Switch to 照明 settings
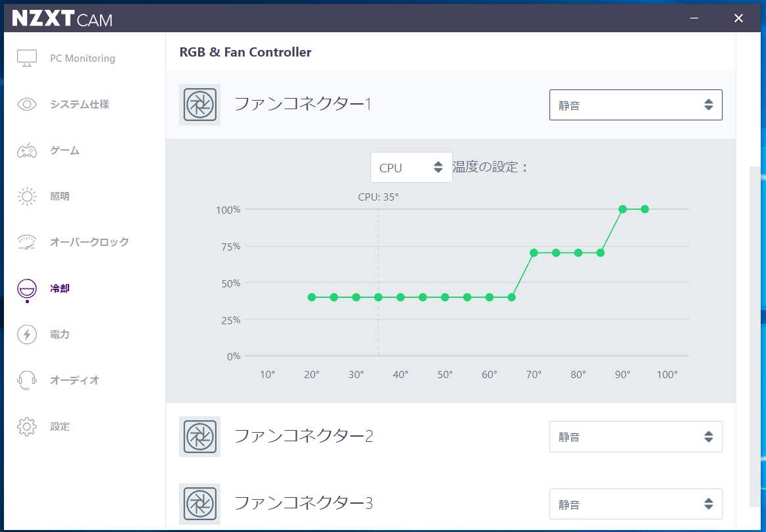Image resolution: width=766 pixels, height=532 pixels. (60, 196)
